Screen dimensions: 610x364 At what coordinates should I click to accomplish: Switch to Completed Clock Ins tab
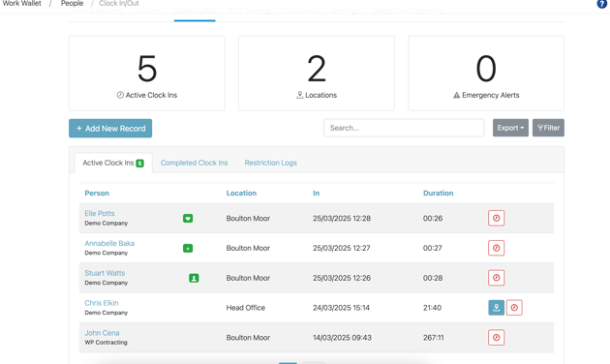pos(194,163)
